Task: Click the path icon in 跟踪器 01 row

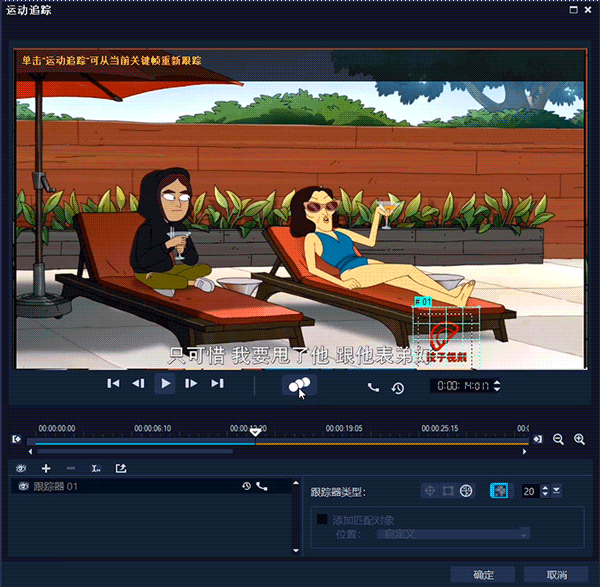Action: (x=262, y=486)
